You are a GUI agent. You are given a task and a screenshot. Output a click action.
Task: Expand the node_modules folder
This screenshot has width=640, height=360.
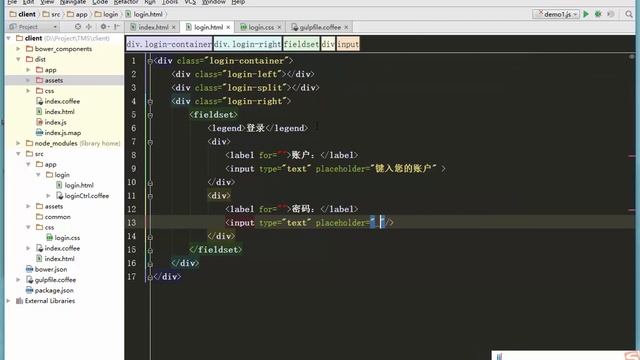18,143
